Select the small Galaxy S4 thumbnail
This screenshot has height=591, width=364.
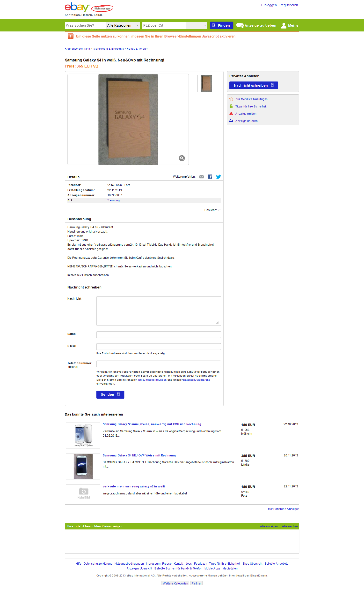pyautogui.click(x=206, y=83)
